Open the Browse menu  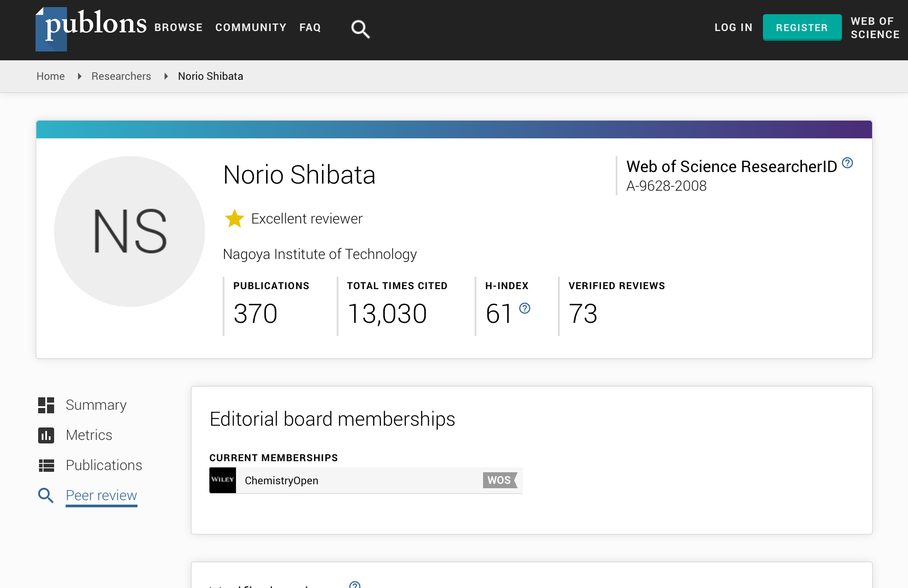(x=178, y=27)
